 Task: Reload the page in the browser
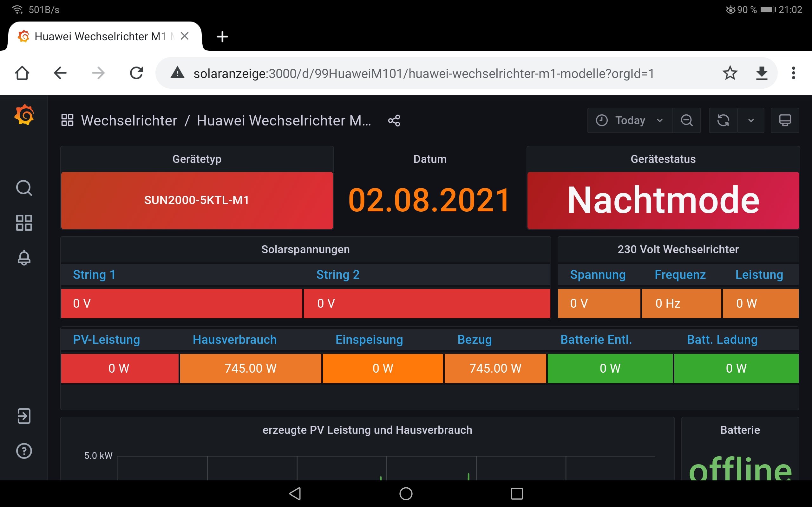pyautogui.click(x=136, y=73)
